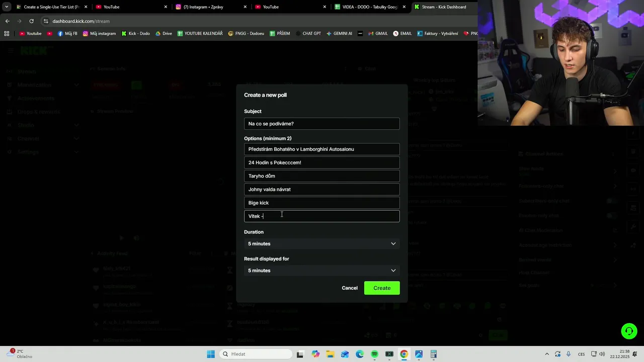Open the tab search dropdown arrow
This screenshot has height=362, width=644.
(x=7, y=7)
